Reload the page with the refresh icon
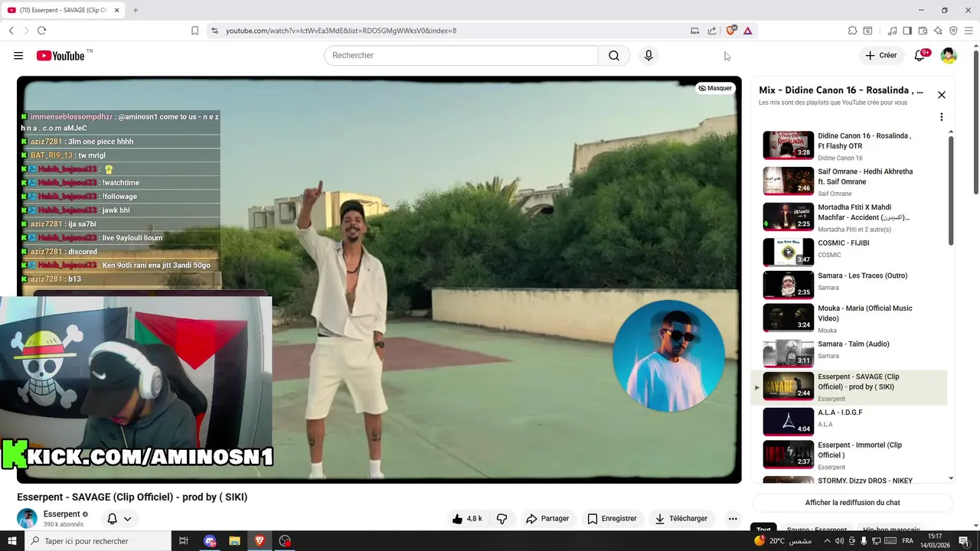Image resolution: width=980 pixels, height=551 pixels. pyautogui.click(x=41, y=31)
